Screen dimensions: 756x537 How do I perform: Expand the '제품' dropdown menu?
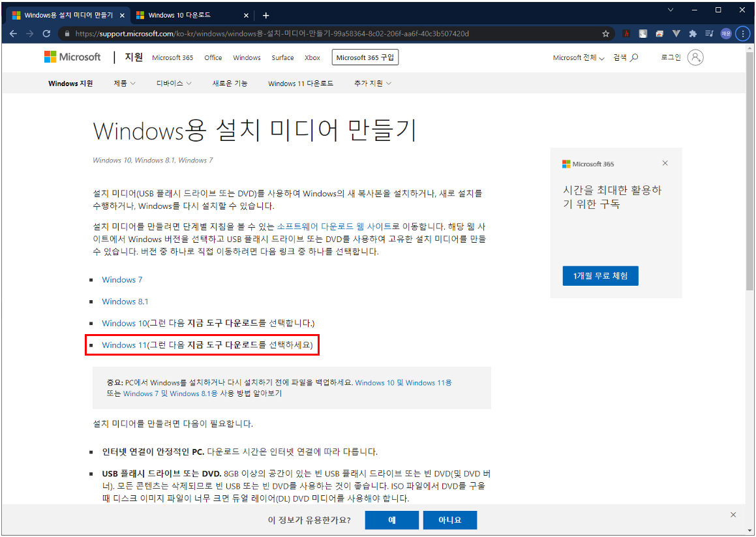point(125,84)
